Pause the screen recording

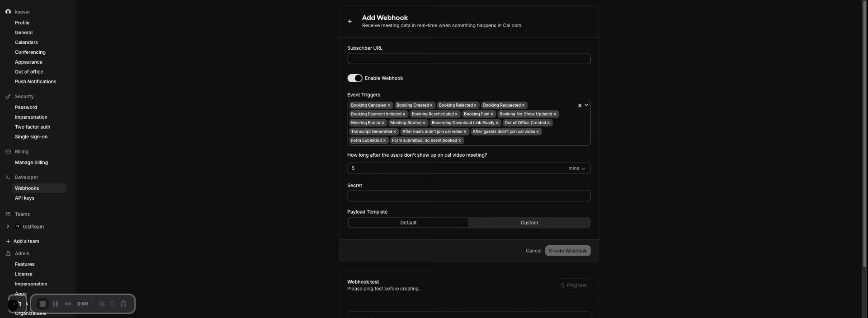point(56,304)
